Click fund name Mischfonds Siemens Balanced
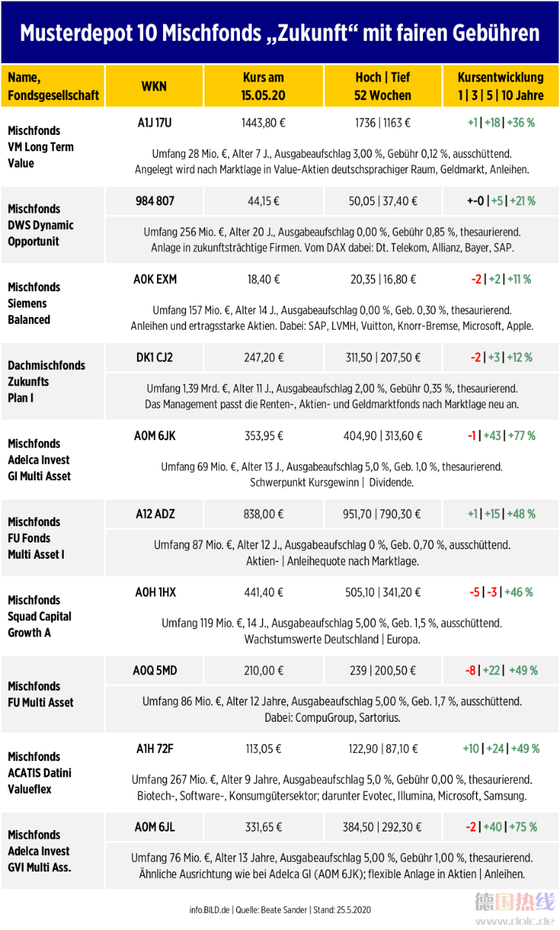560x930 pixels. tap(34, 303)
